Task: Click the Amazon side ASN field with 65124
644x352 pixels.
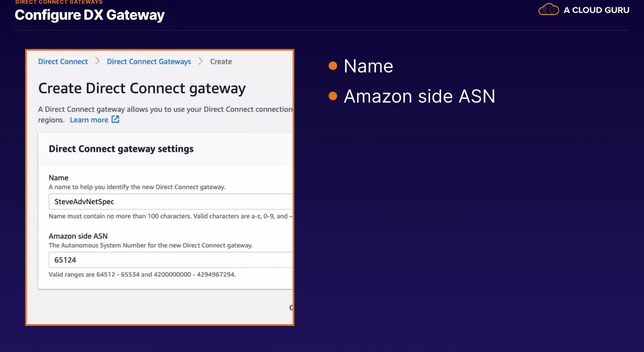Action: pos(170,260)
